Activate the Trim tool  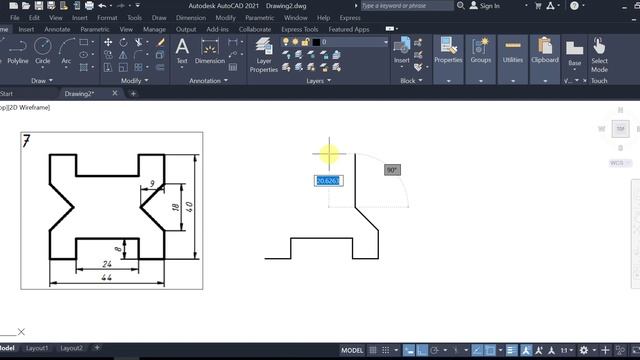tap(139, 42)
